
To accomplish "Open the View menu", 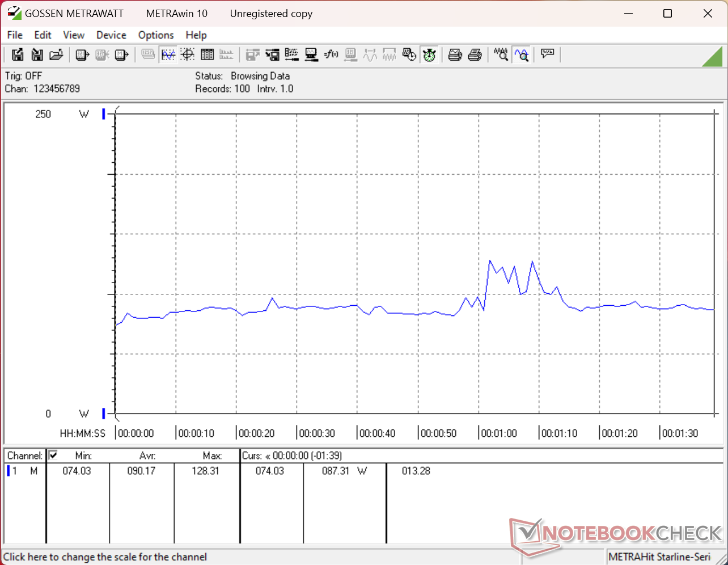I will click(x=74, y=35).
